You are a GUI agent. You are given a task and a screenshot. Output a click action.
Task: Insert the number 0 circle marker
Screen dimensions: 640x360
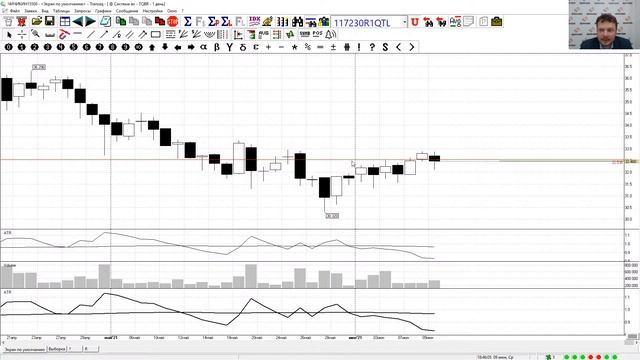pos(9,47)
